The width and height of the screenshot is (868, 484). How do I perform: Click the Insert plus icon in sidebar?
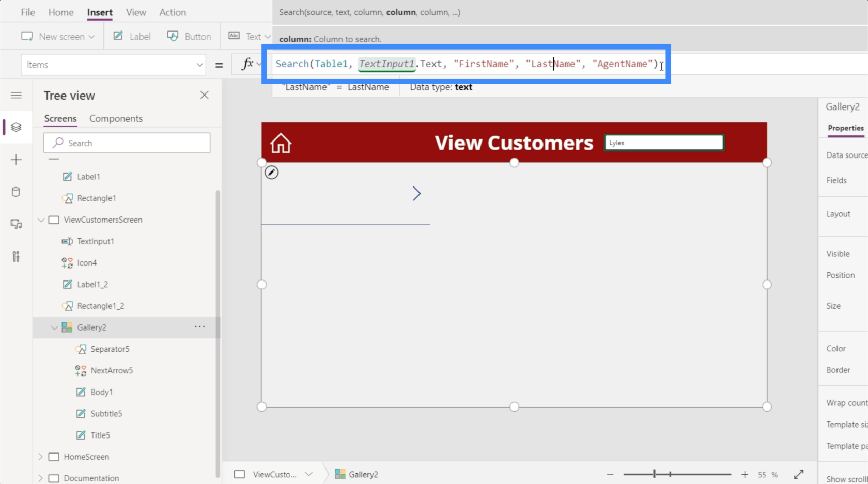point(16,160)
